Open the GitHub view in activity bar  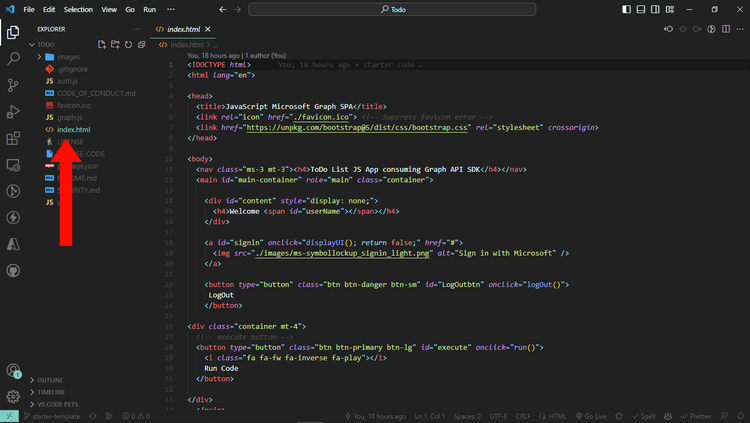point(13,270)
